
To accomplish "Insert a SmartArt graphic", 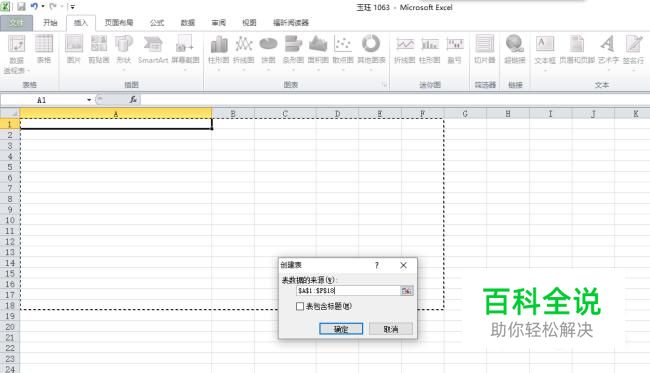I will pyautogui.click(x=153, y=50).
